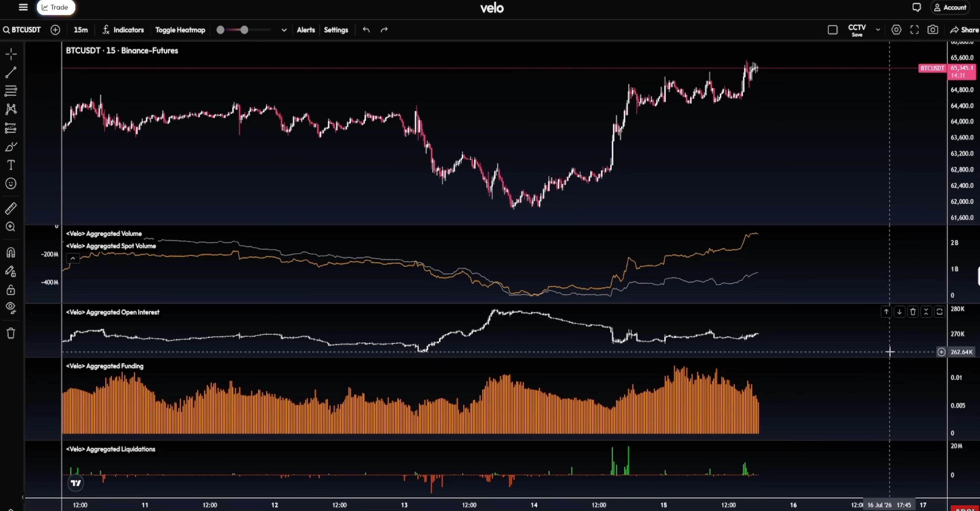Select the trend line drawing tool
This screenshot has height=511, width=980.
11,72
